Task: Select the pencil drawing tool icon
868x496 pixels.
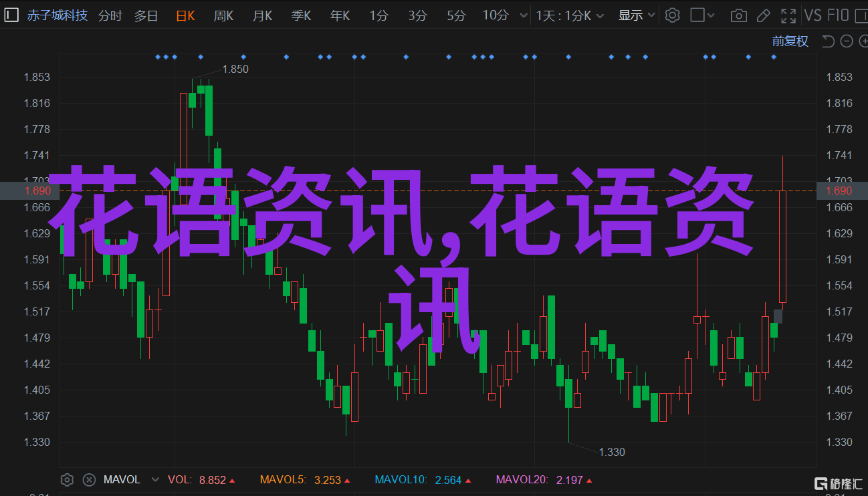Action: click(x=764, y=15)
